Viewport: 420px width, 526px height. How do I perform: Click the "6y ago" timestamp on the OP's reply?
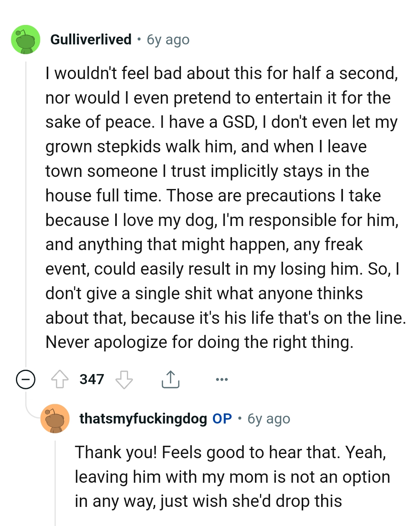[x=269, y=419]
